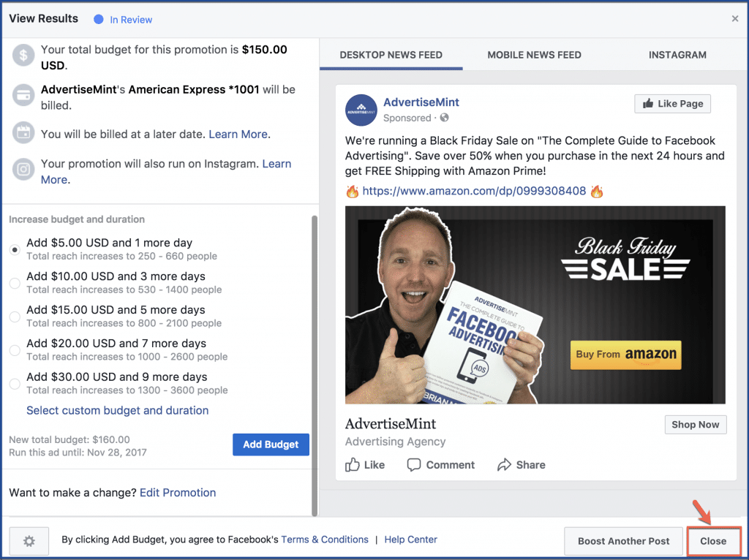Select Add $20.00 USD and 7 more days
The height and width of the screenshot is (560, 749).
point(15,350)
